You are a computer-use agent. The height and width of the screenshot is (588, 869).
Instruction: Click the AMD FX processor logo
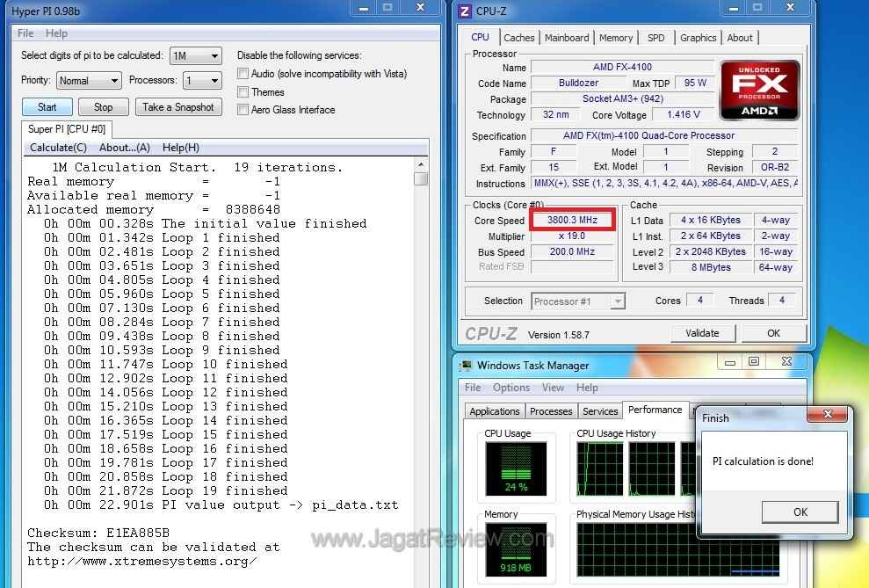click(759, 90)
